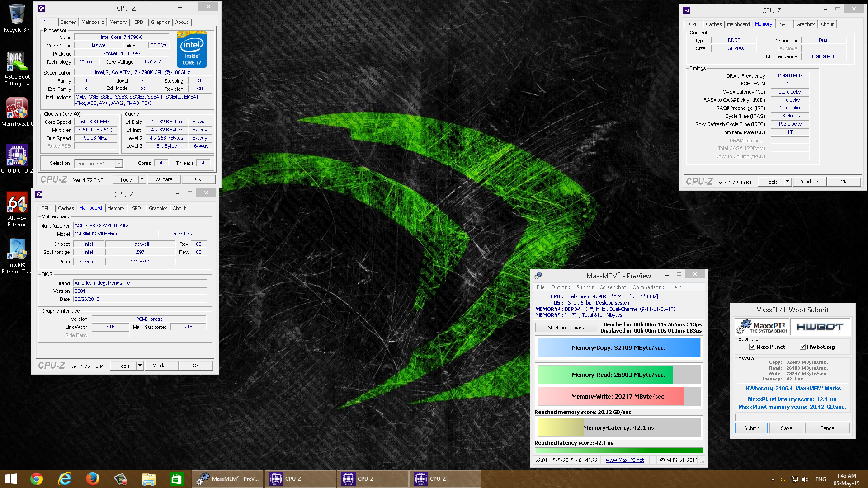
Task: Click OK in the Mainboard CPU-Z window
Action: pyautogui.click(x=196, y=366)
